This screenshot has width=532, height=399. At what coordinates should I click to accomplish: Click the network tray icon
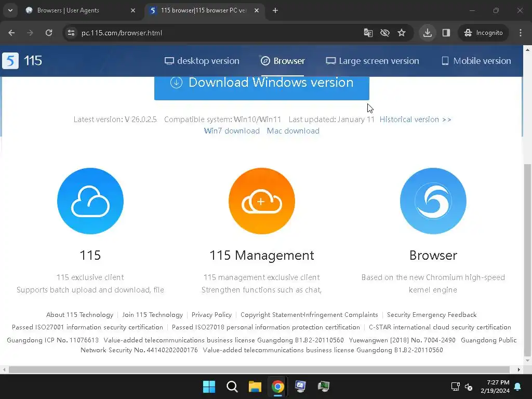coord(455,387)
